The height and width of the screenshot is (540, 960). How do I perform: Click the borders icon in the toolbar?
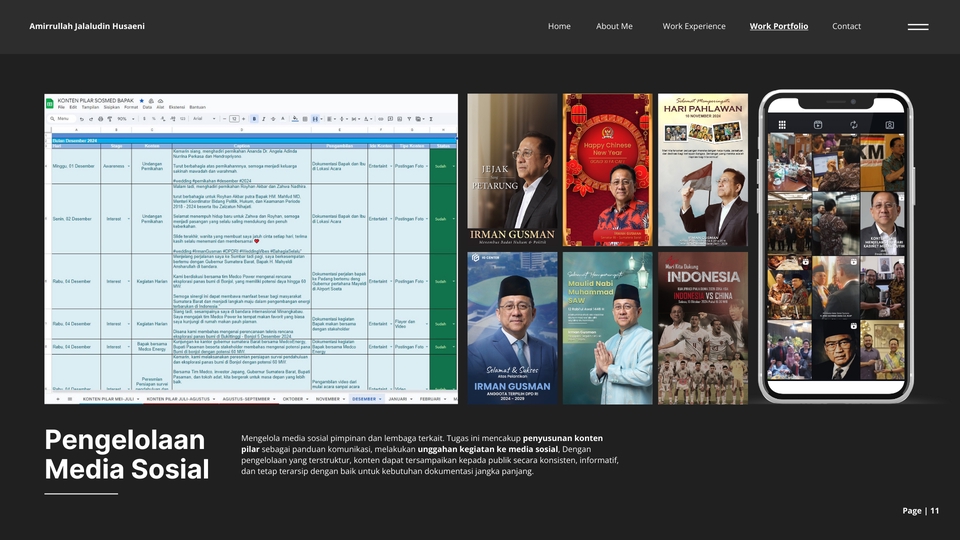305,119
